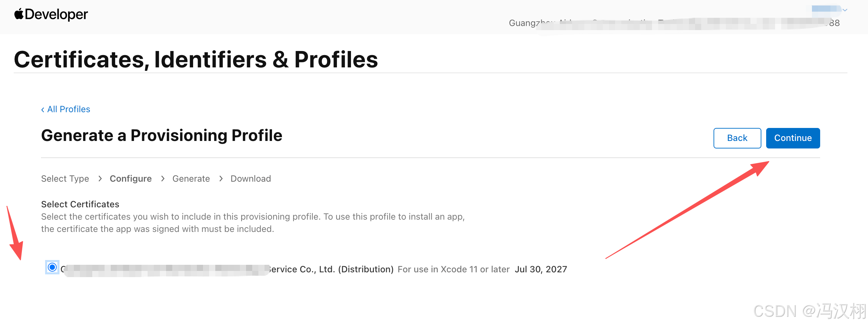Click the Apple logo icon
868x325 pixels.
pos(19,14)
